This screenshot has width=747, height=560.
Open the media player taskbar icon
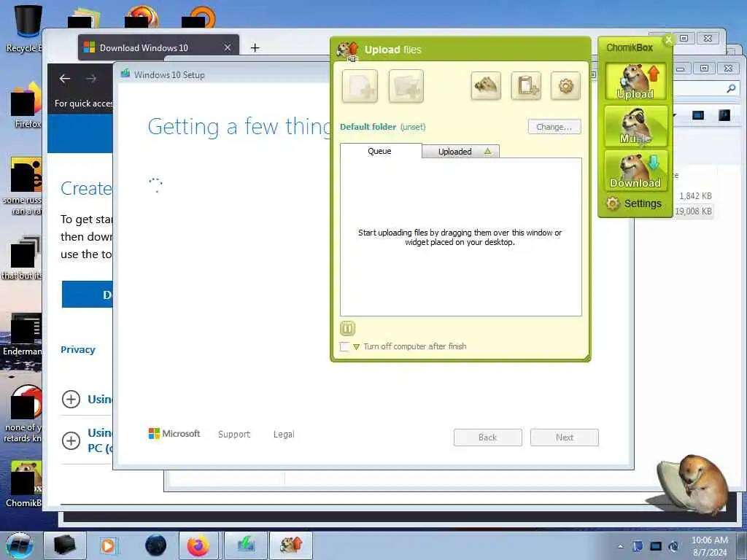(108, 545)
